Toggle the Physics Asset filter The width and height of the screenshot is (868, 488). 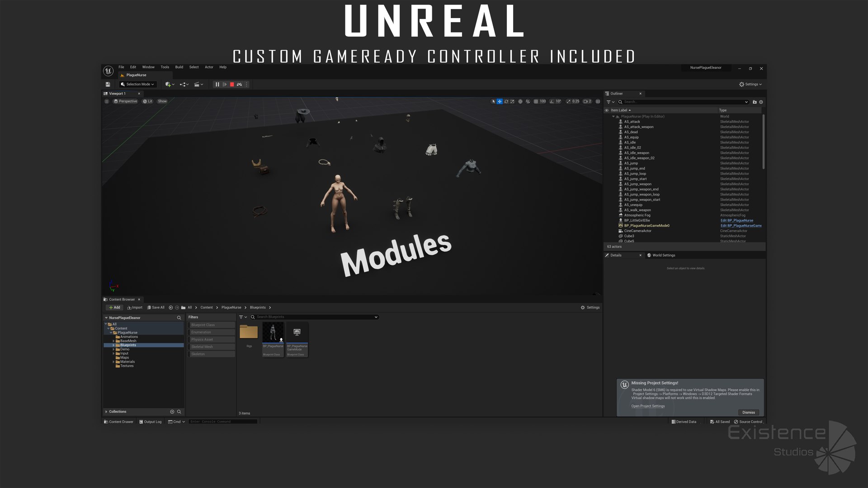(x=212, y=339)
